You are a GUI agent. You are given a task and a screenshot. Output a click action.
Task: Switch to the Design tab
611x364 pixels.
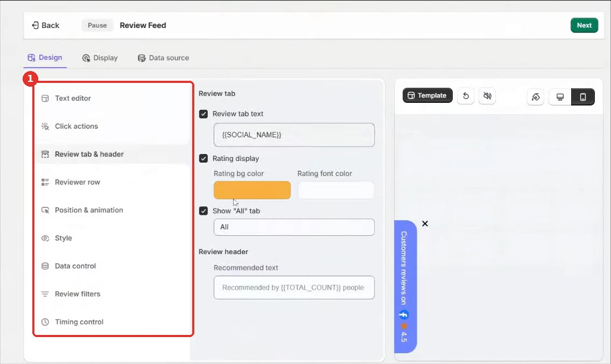pos(45,58)
